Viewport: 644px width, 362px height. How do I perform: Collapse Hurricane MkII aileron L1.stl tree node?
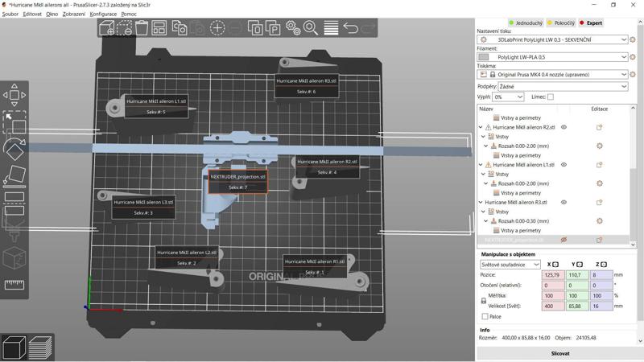click(481, 165)
